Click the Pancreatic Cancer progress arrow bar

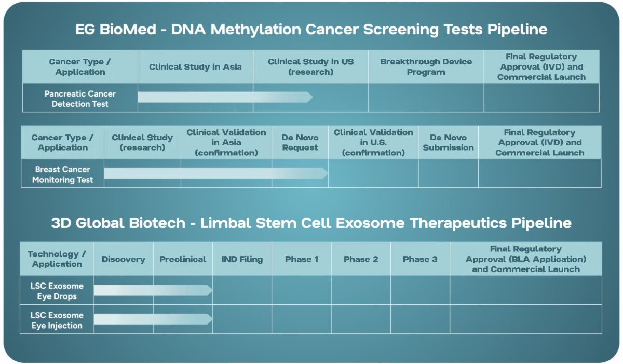223,97
